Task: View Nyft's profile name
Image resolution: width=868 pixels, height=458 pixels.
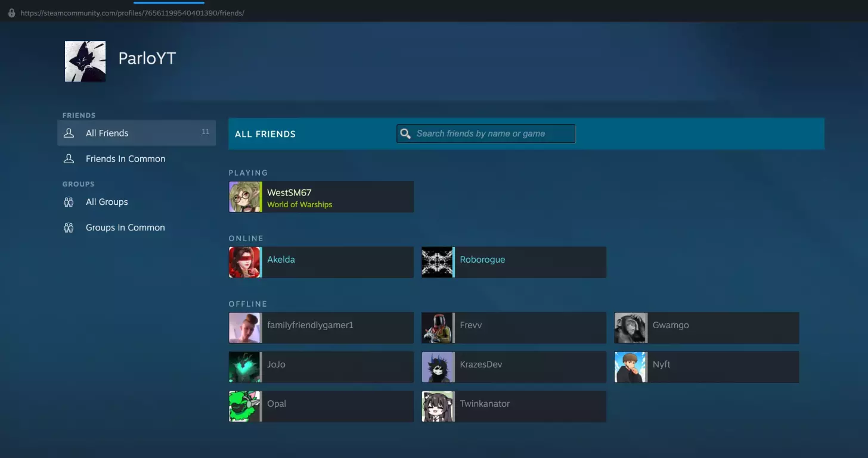Action: coord(662,364)
